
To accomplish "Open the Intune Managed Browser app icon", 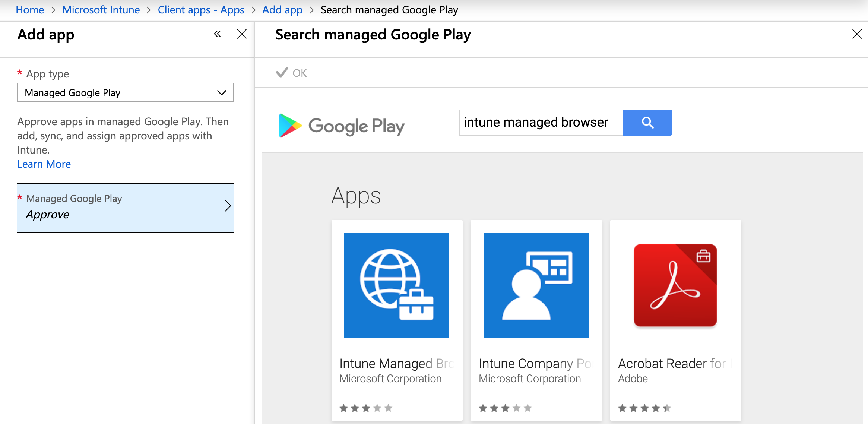I will (x=397, y=285).
